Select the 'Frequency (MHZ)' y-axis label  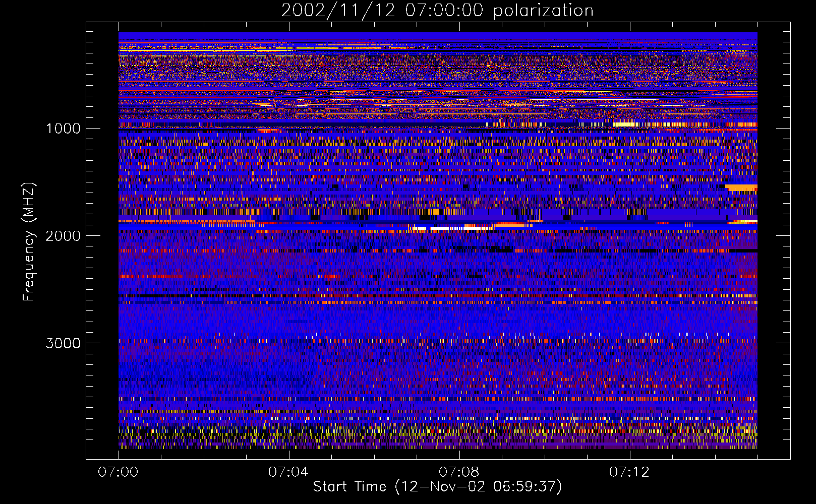pos(29,242)
